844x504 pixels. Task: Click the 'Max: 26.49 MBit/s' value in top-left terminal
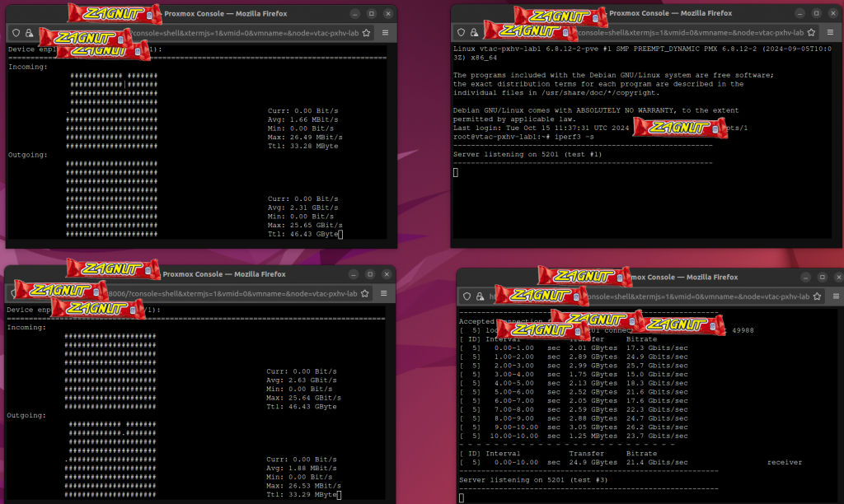click(305, 138)
